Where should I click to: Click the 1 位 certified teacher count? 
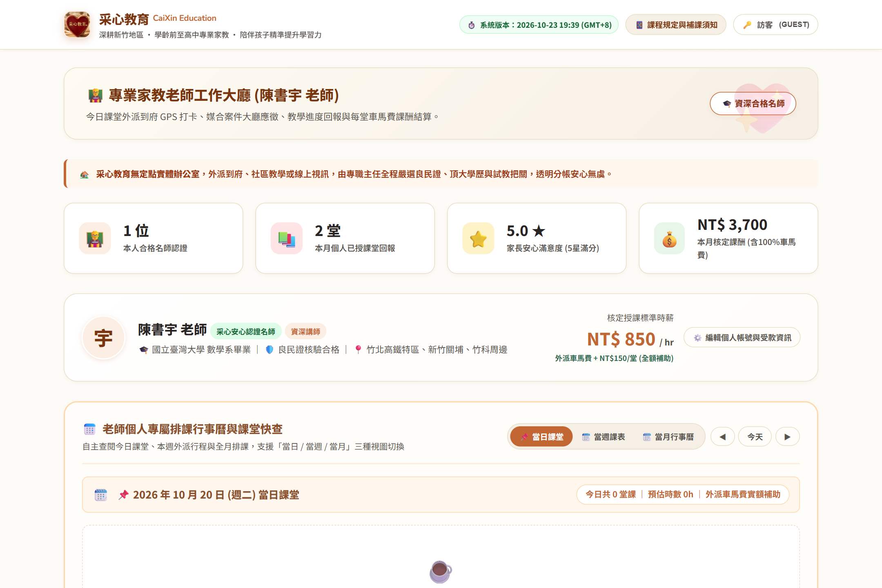[136, 231]
